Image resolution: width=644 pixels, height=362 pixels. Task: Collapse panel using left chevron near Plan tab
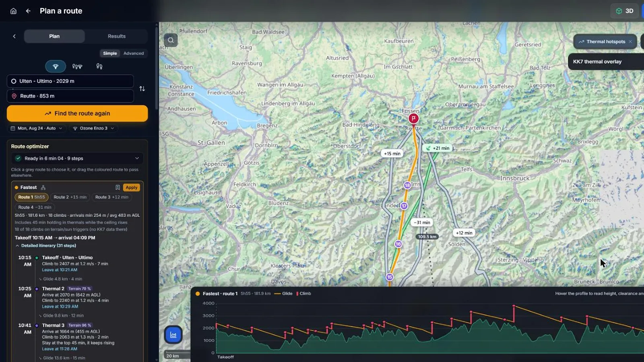click(x=14, y=36)
